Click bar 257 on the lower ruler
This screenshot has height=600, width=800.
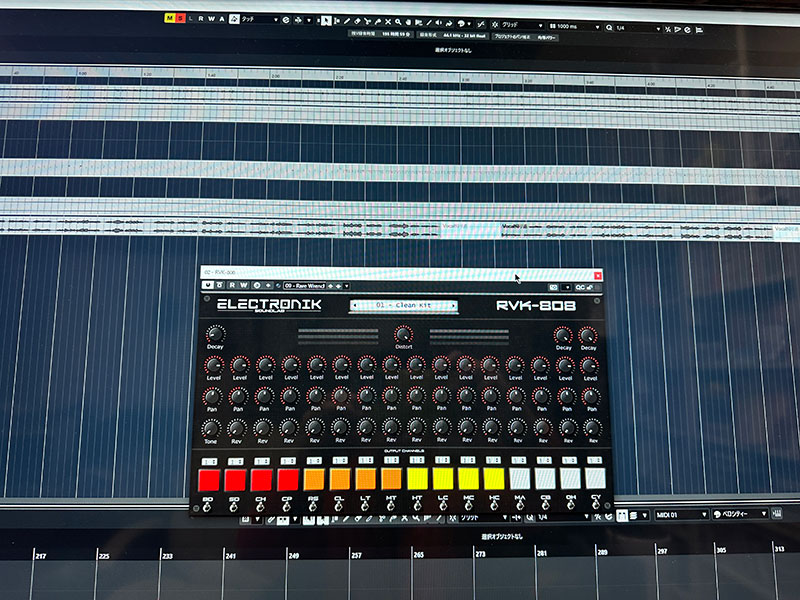coord(356,555)
